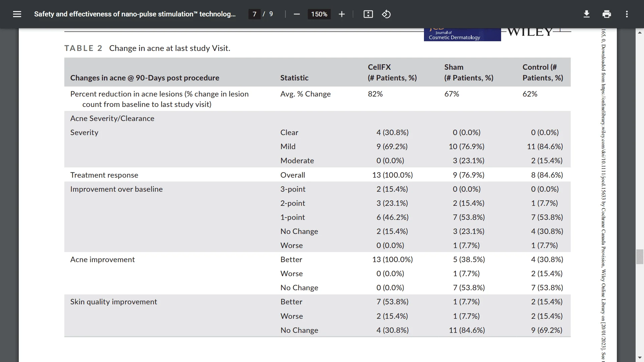Click the '2-point' statistic cell
The width and height of the screenshot is (644, 362).
pyautogui.click(x=292, y=203)
